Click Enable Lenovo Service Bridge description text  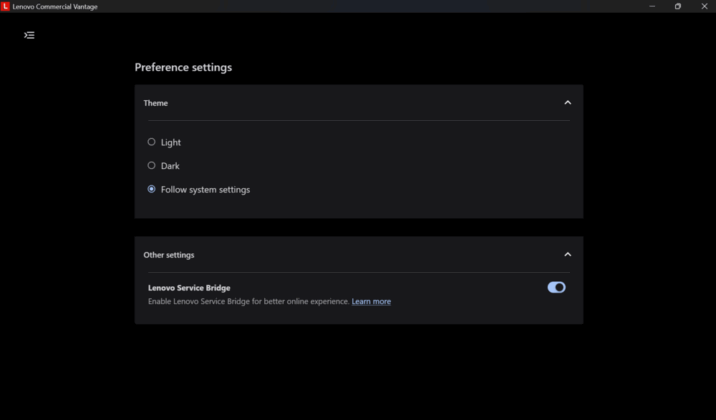coord(249,301)
